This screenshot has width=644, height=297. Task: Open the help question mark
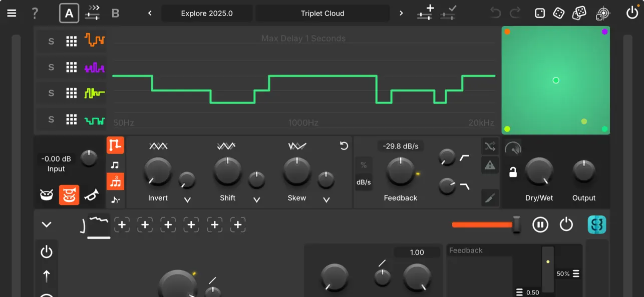[35, 13]
